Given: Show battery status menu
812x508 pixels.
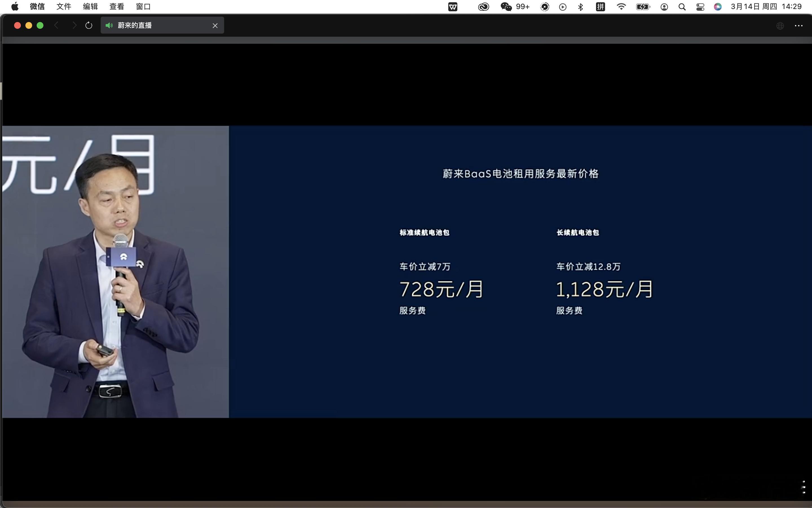Looking at the screenshot, I should (643, 7).
